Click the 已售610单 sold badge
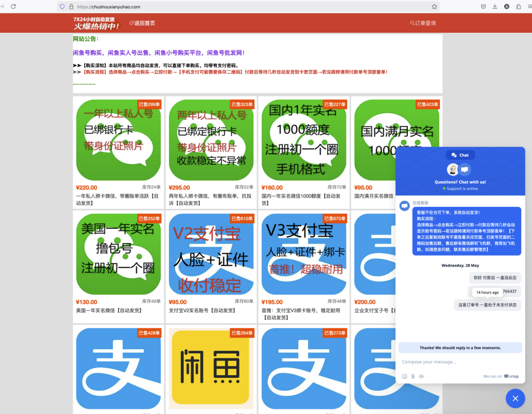Screen dimensions: 532x414 click(x=242, y=219)
